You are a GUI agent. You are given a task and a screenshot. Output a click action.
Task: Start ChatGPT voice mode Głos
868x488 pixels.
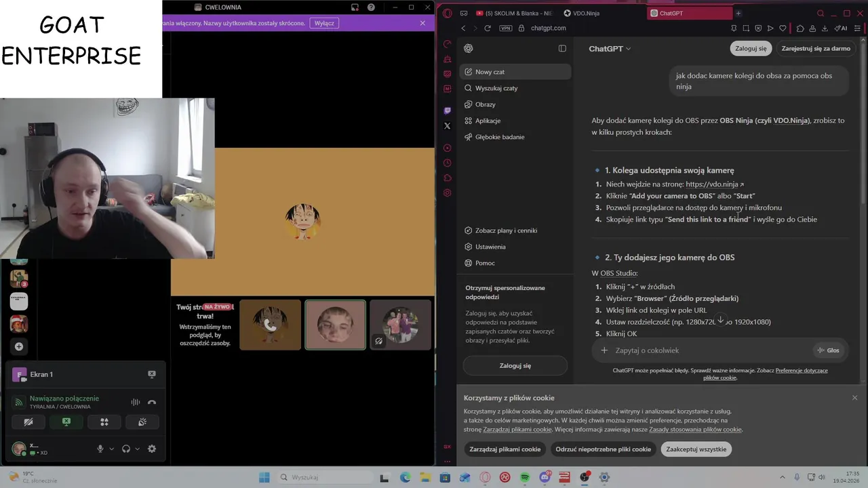(x=829, y=350)
